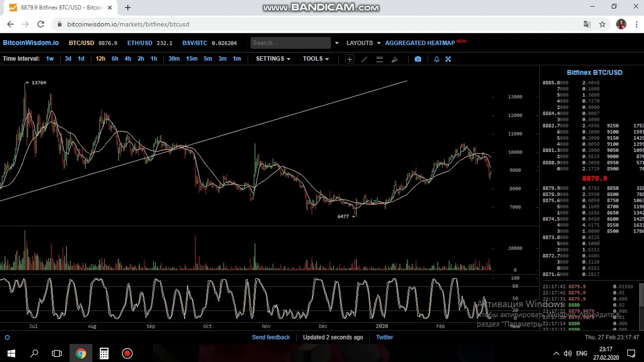644x362 pixels.
Task: Go to BitcoinWisdom.io home logo
Action: [x=31, y=43]
